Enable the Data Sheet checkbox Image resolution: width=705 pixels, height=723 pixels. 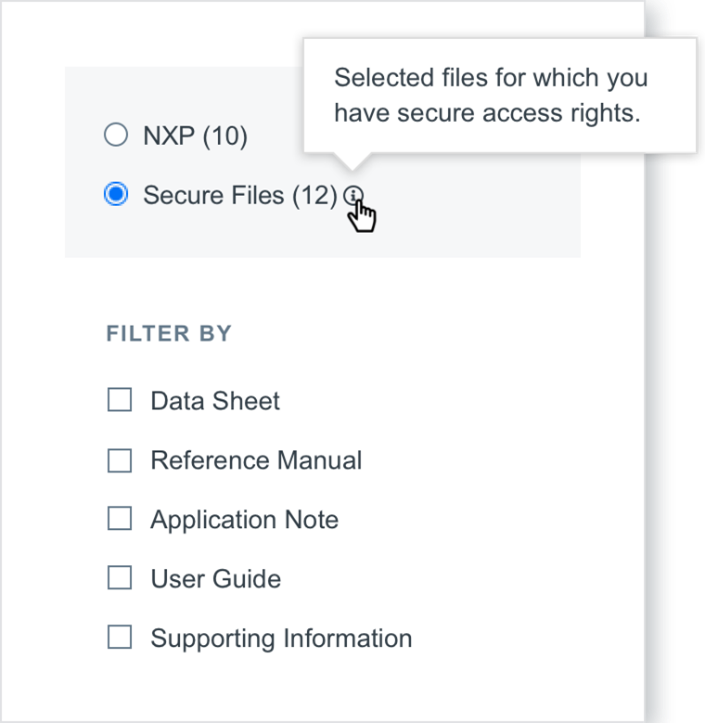[120, 401]
